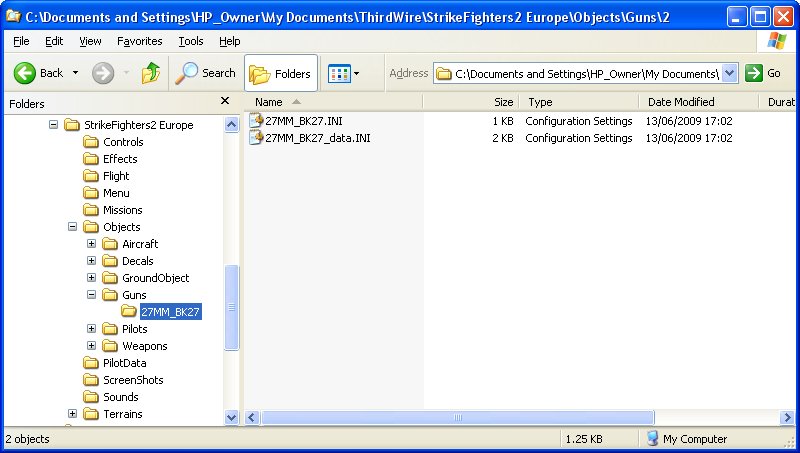This screenshot has width=800, height=453.
Task: Sort files by the Size column
Action: point(470,102)
